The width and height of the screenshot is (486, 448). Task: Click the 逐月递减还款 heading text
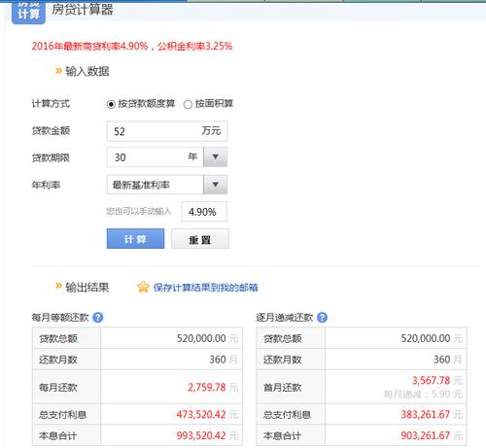(x=285, y=318)
